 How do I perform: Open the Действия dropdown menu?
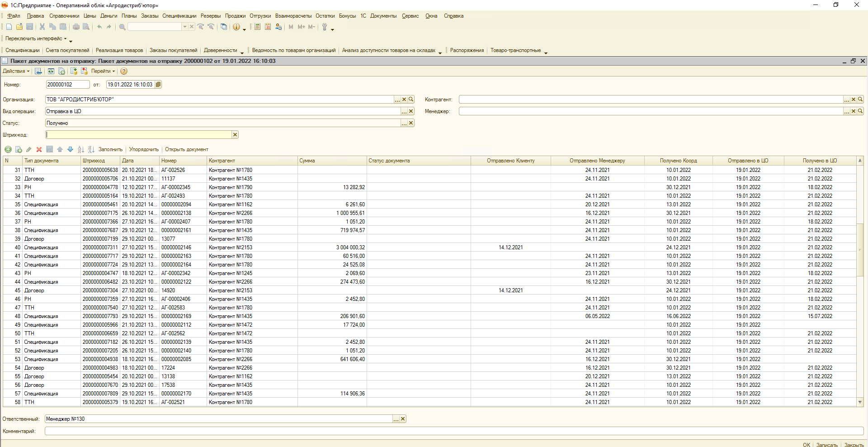pos(16,71)
